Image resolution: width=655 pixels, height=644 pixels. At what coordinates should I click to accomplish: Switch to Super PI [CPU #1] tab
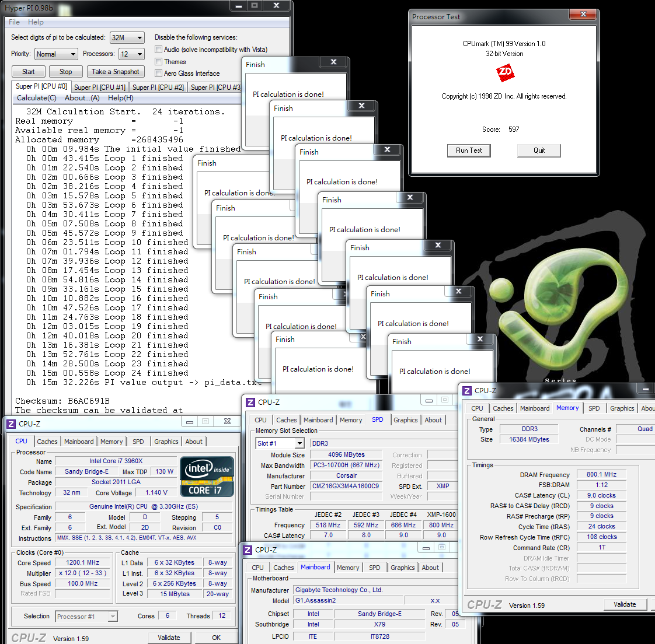[99, 87]
